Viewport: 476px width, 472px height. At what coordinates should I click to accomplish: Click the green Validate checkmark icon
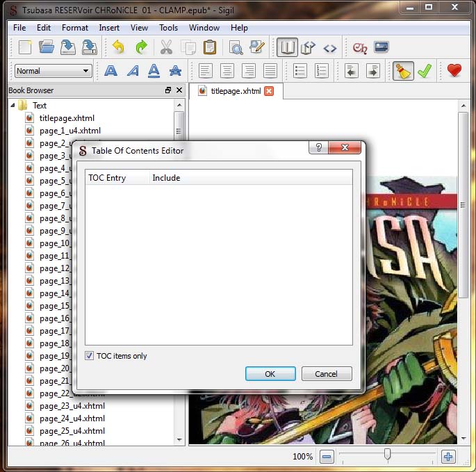click(425, 71)
